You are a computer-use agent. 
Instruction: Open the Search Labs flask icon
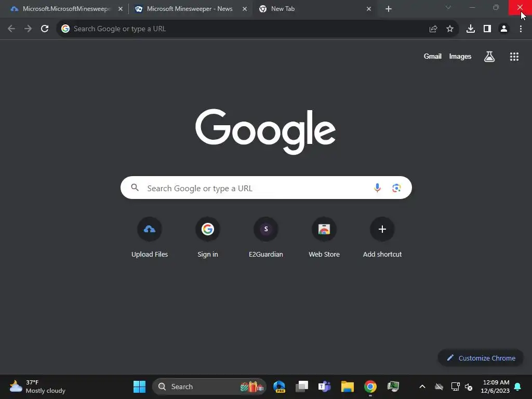489,57
